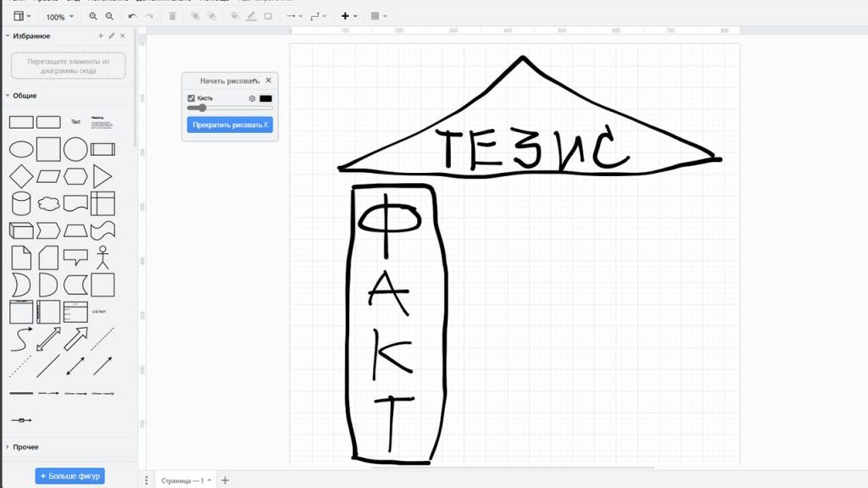Click the brush size slider handle
868x488 pixels.
click(202, 108)
